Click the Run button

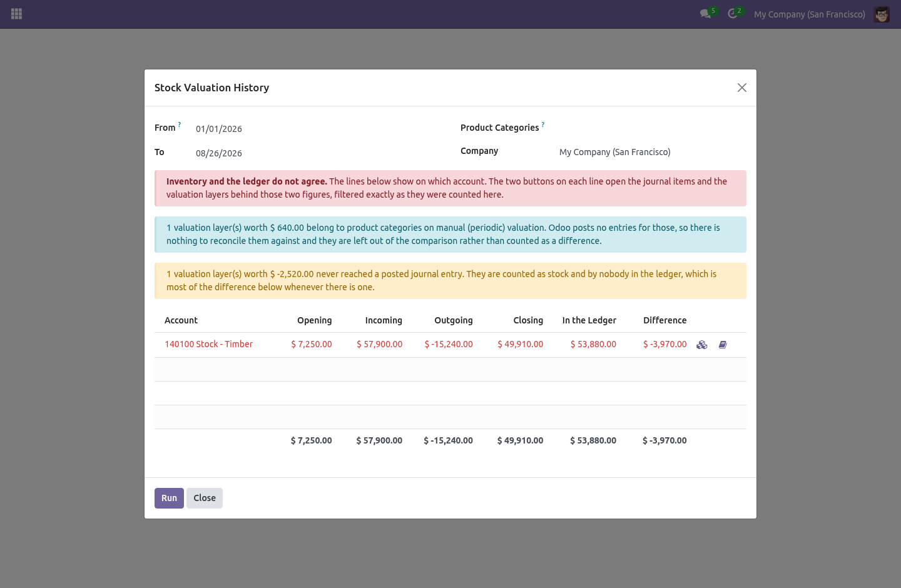169,498
